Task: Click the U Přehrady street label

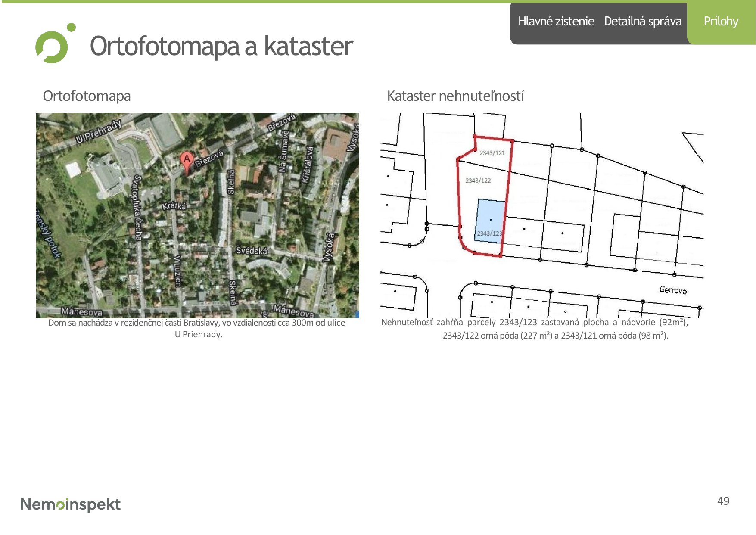Action: (x=99, y=131)
